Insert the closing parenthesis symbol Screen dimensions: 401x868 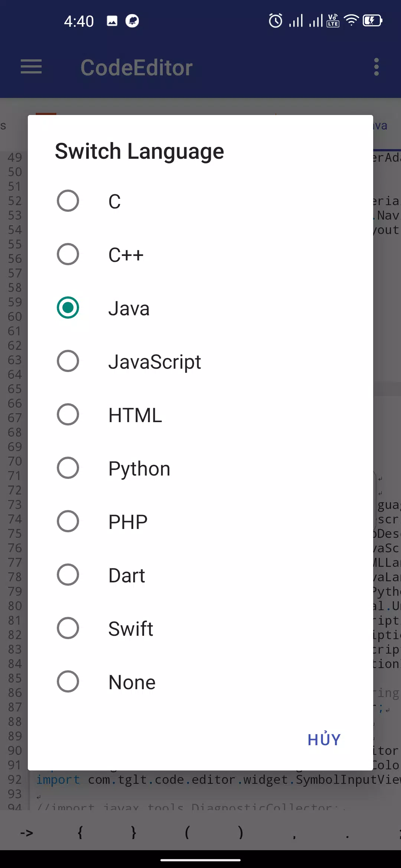tap(241, 832)
